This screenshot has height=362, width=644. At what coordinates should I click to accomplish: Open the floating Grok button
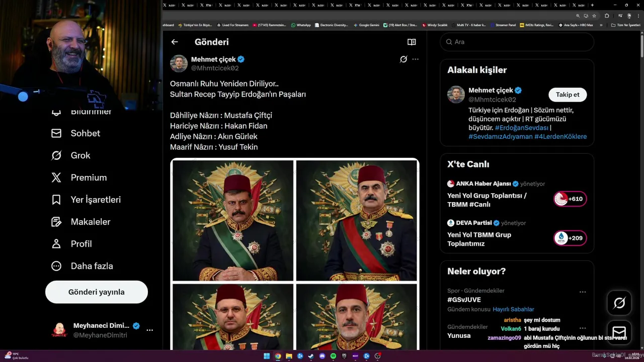(619, 303)
